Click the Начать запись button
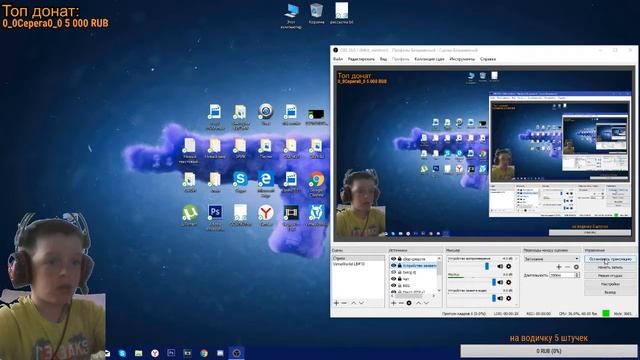 [x=610, y=267]
